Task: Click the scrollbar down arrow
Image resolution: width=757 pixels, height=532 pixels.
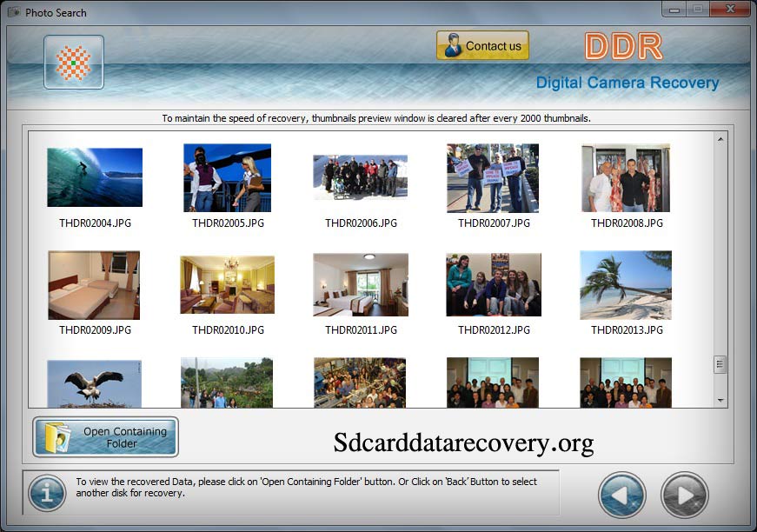Action: point(720,400)
